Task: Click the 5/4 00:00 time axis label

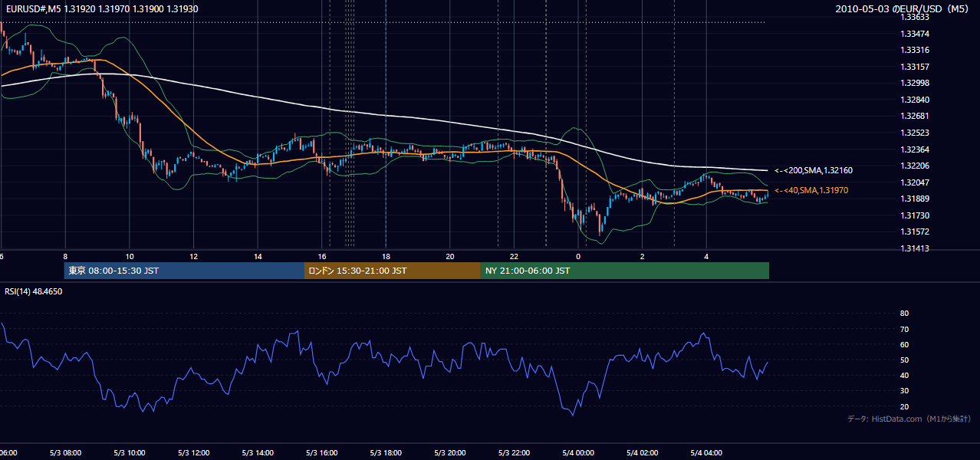Action: pyautogui.click(x=578, y=453)
